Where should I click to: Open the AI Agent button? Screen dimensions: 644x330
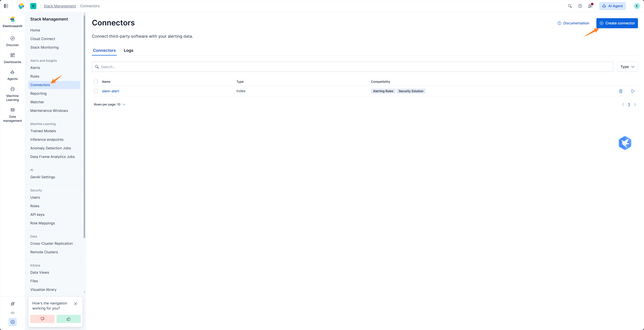[x=613, y=6]
